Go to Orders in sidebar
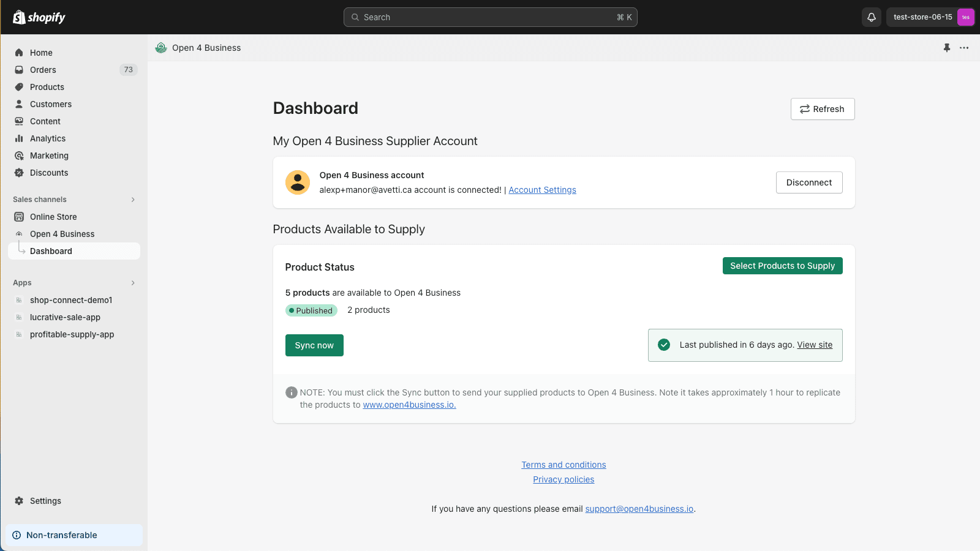 point(43,70)
